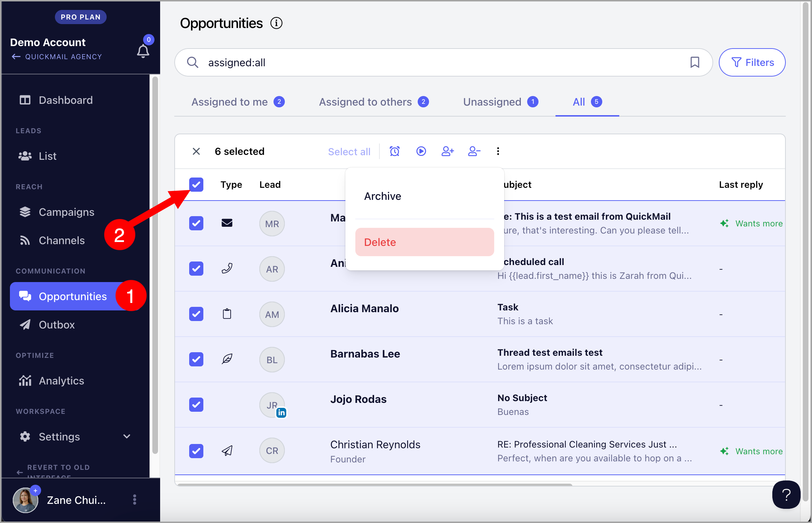Click Wants more tag on Christian Reynolds row

pyautogui.click(x=752, y=451)
